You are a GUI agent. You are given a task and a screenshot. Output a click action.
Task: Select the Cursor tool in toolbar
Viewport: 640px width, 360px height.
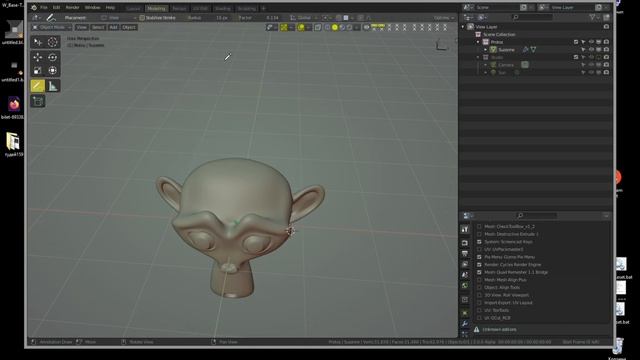(x=53, y=42)
